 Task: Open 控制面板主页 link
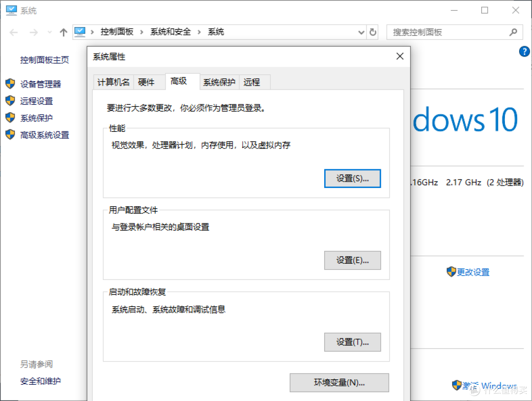tap(44, 60)
